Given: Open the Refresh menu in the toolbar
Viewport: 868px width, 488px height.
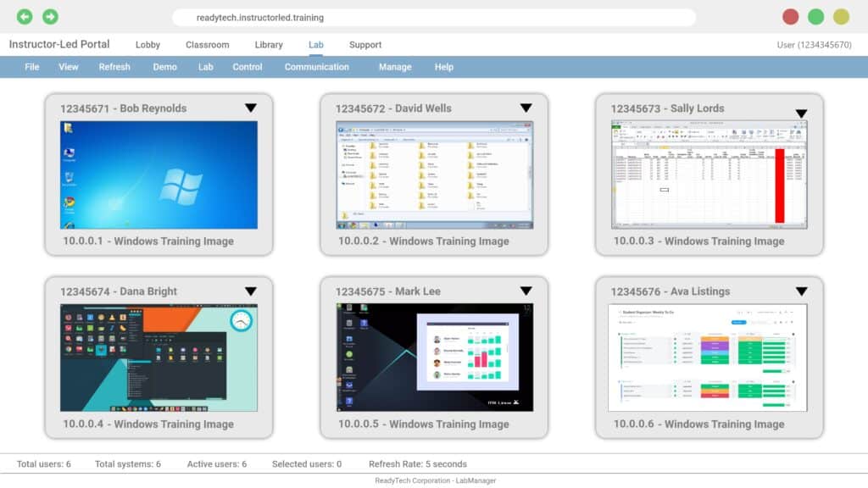Looking at the screenshot, I should coord(114,67).
